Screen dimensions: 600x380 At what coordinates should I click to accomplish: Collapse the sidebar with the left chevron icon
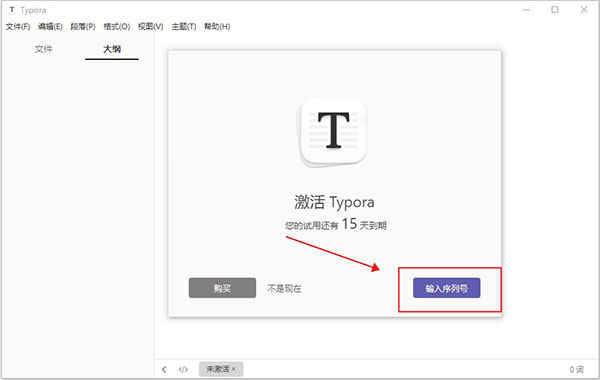point(164,369)
